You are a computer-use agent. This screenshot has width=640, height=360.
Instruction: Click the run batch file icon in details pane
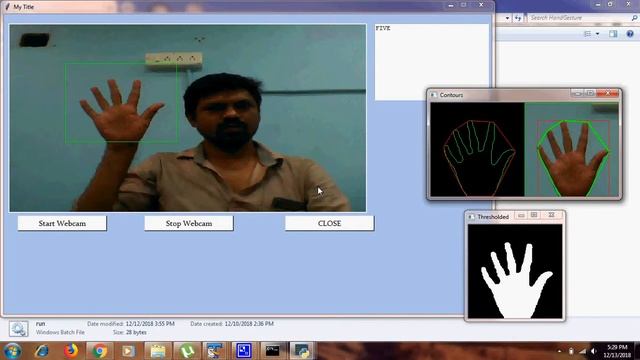[x=19, y=329]
